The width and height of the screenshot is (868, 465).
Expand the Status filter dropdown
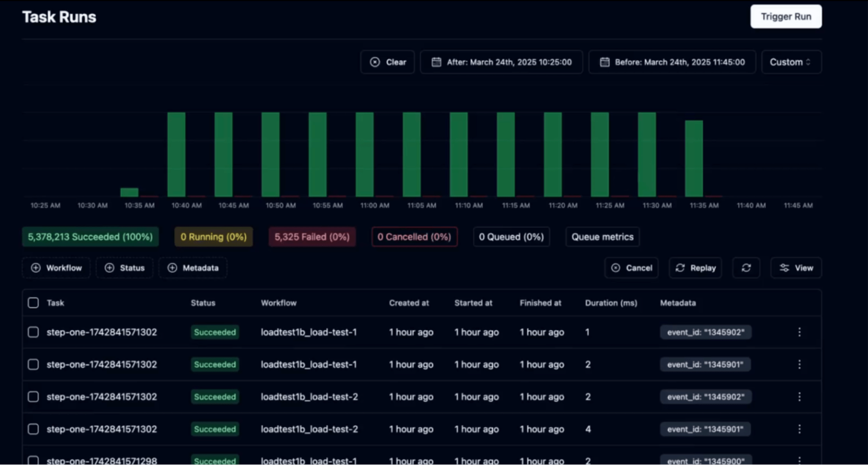(124, 268)
